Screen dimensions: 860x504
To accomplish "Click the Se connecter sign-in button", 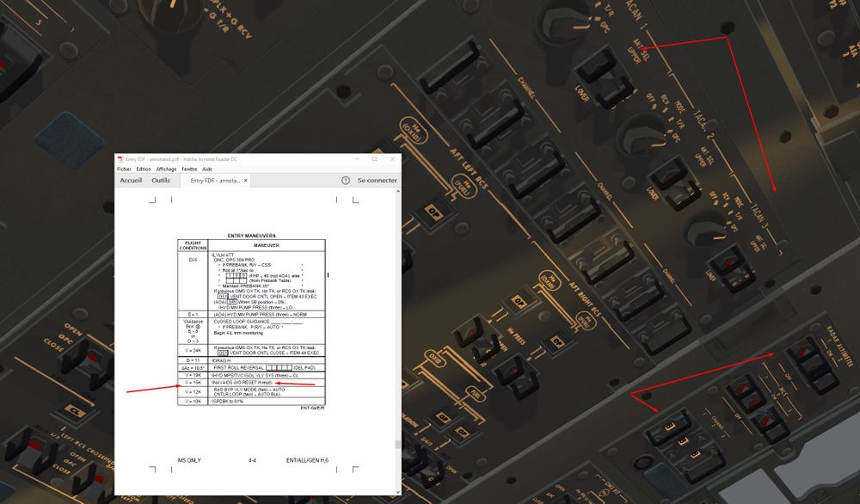I will tap(377, 181).
